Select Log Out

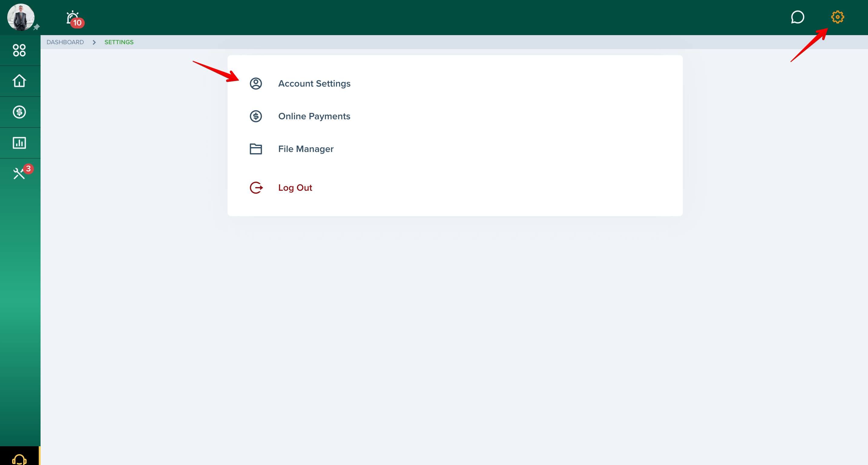[x=295, y=188]
